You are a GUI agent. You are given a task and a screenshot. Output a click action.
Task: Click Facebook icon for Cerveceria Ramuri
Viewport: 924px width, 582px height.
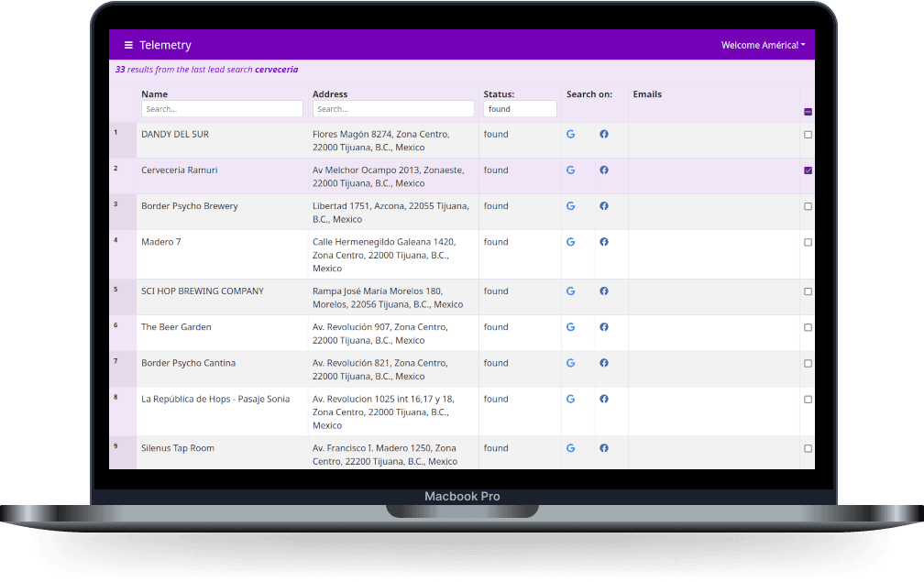[604, 170]
